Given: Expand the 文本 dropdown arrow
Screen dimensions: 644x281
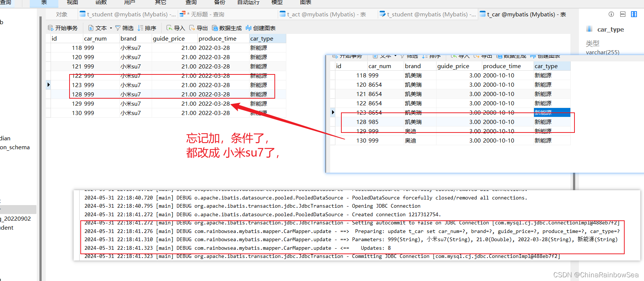Looking at the screenshot, I should click(x=111, y=28).
